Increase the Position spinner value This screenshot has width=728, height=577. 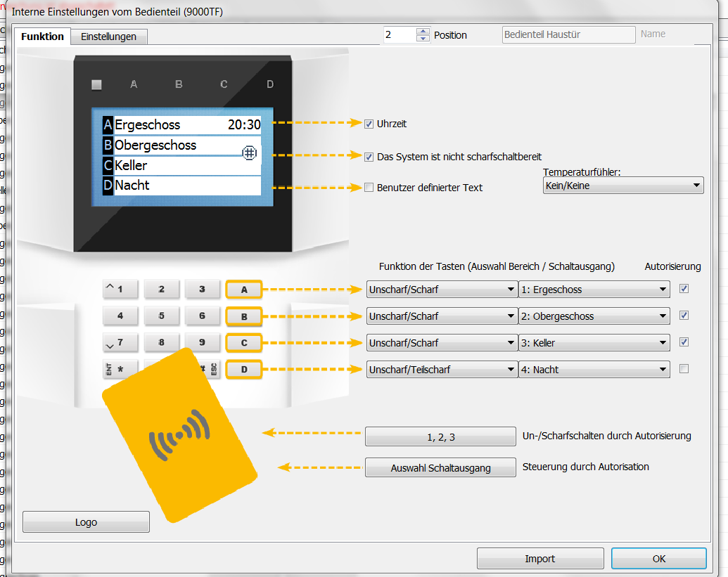(x=423, y=31)
